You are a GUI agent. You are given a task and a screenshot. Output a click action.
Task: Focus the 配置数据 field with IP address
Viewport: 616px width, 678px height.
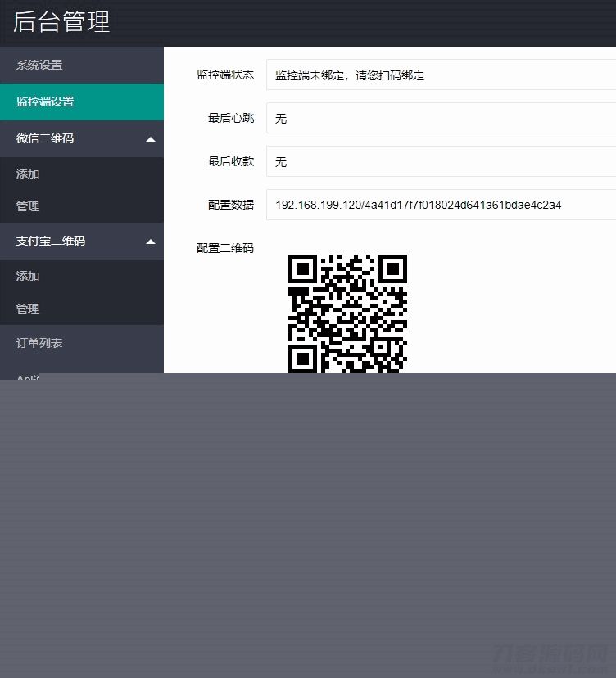[441, 205]
